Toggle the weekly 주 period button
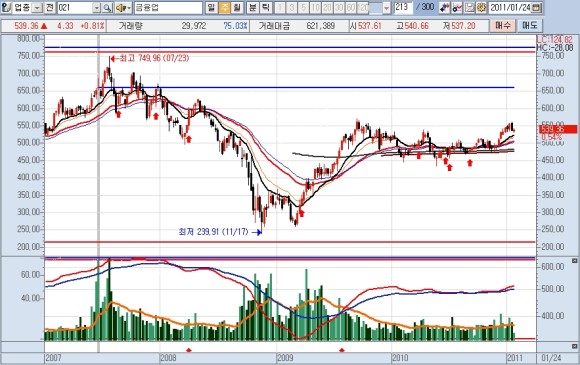This screenshot has height=365, width=580. [224, 8]
